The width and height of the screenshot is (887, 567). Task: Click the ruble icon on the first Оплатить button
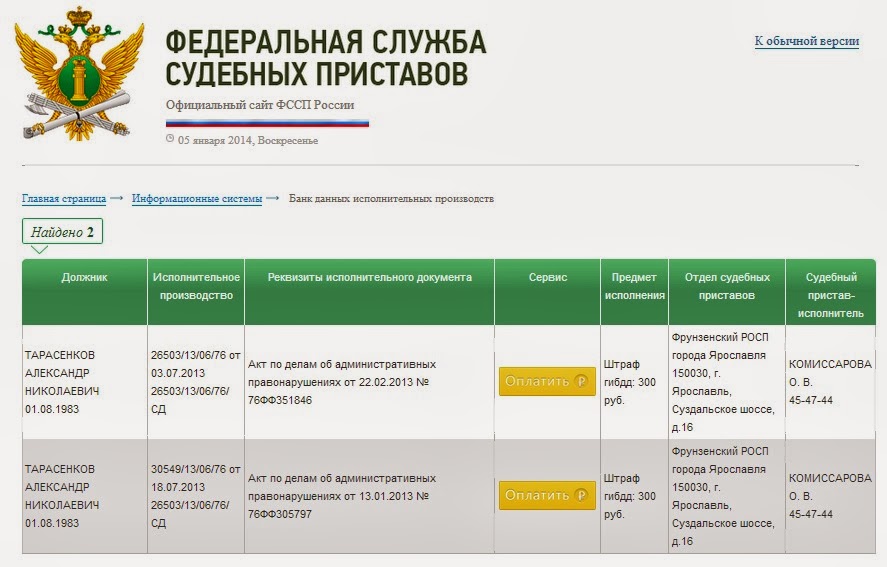(x=581, y=381)
